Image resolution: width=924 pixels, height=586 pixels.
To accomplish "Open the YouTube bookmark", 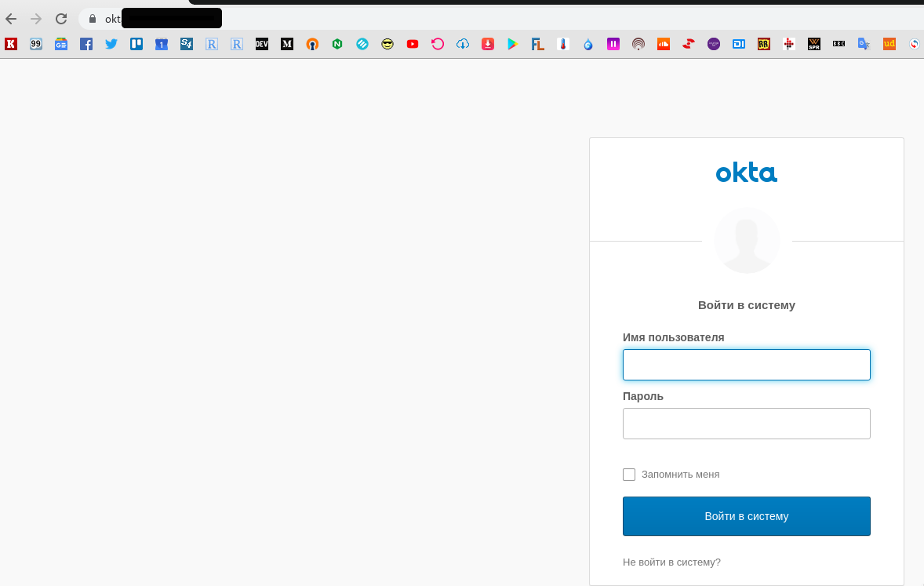I will [x=413, y=44].
